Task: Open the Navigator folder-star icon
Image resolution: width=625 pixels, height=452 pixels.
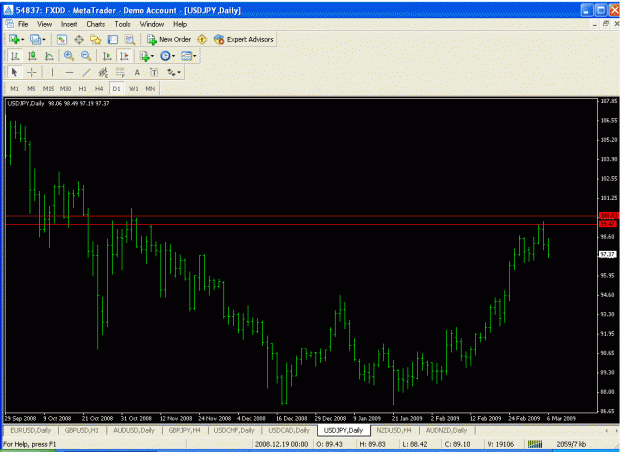Action: (96, 39)
